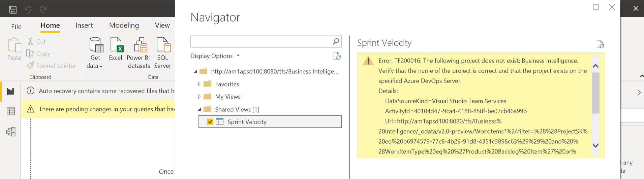Viewport: 644px width, 179px height.
Task: Click the Save icon in title bar
Action: [13, 9]
